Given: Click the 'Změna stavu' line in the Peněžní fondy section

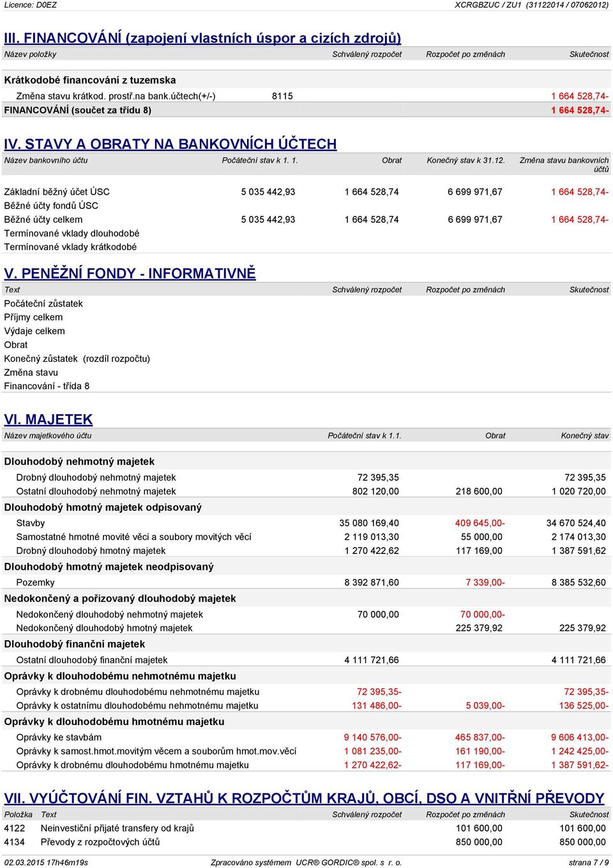Looking at the screenshot, I should coord(31,373).
